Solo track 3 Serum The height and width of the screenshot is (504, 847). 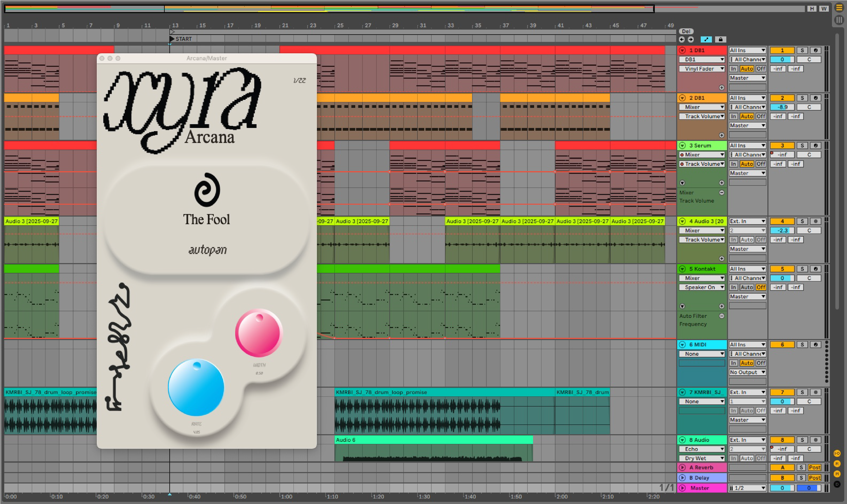pos(802,145)
